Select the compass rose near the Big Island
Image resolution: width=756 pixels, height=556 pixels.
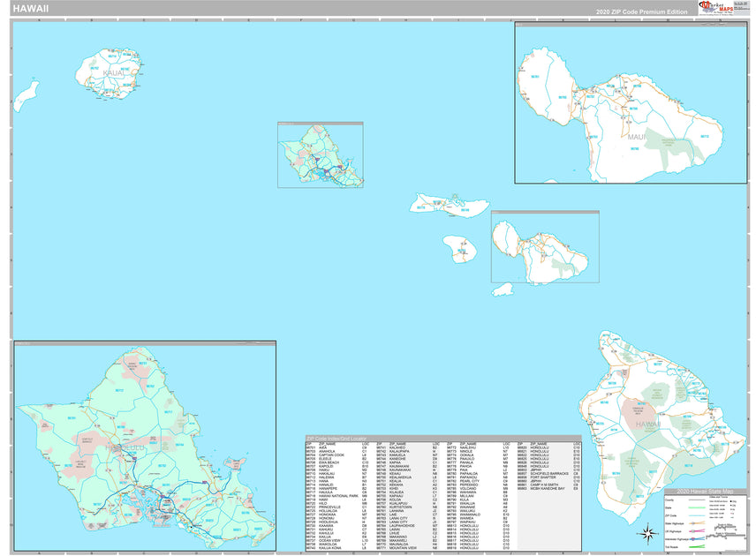pyautogui.click(x=648, y=533)
